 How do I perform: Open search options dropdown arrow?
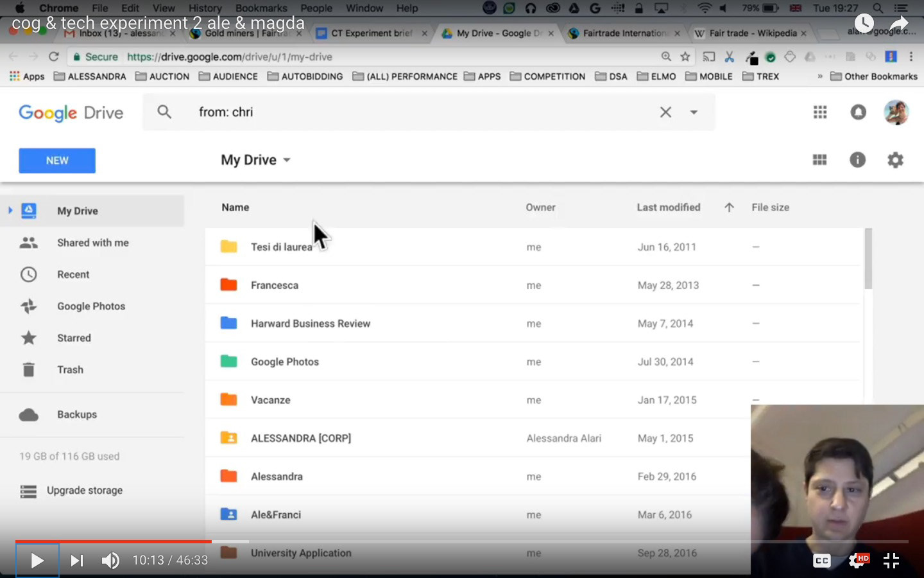point(694,112)
